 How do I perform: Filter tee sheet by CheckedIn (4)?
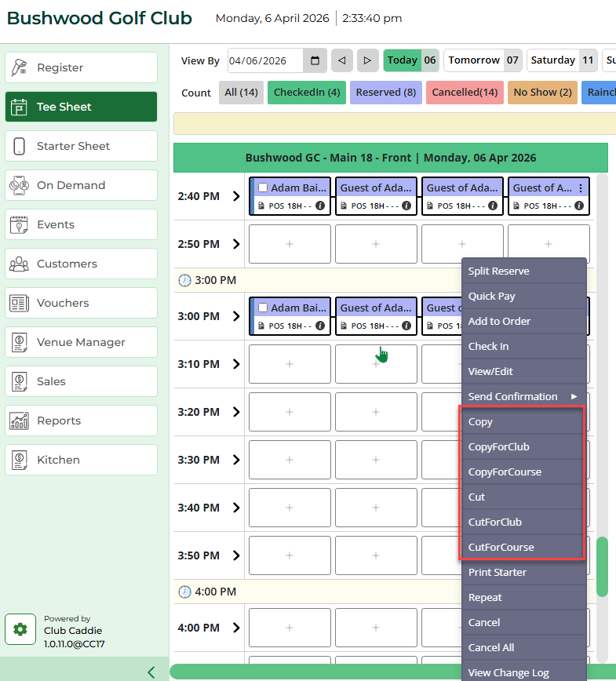tap(306, 93)
